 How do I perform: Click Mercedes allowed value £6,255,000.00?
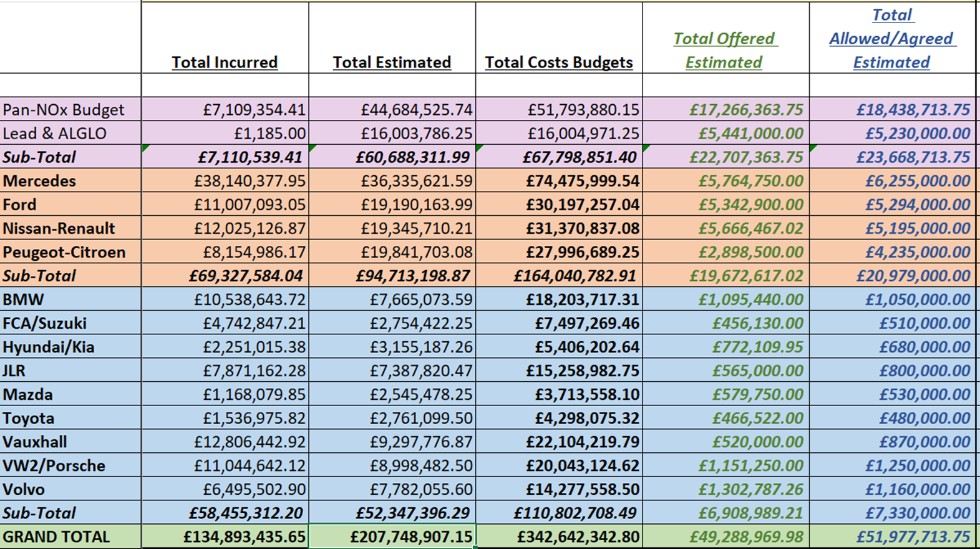(893, 181)
